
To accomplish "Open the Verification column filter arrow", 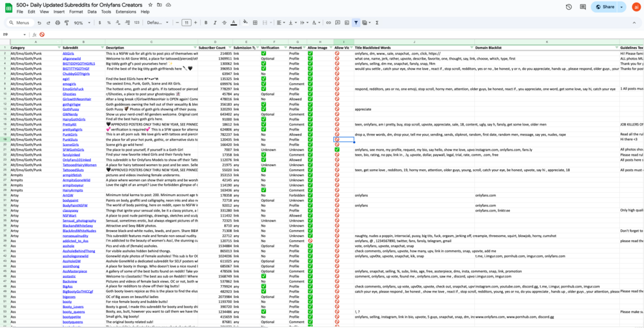I will point(286,47).
